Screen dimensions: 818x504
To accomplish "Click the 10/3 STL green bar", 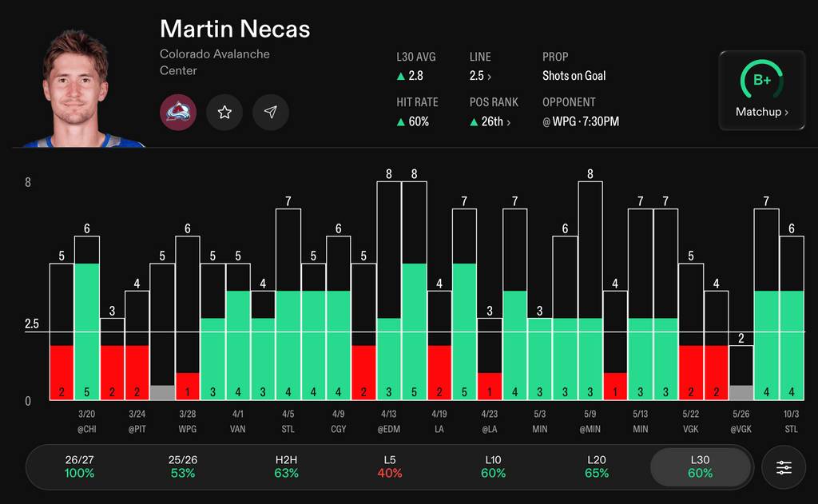I will pos(792,345).
